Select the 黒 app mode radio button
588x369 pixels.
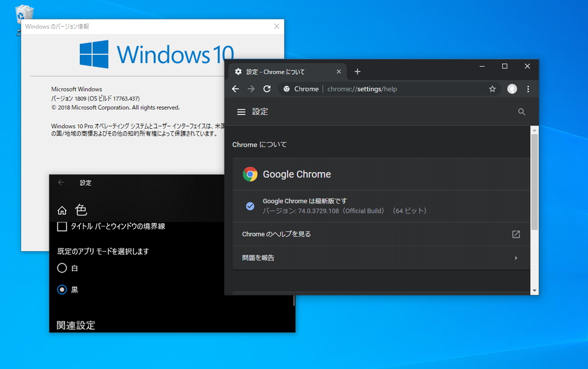(x=62, y=290)
